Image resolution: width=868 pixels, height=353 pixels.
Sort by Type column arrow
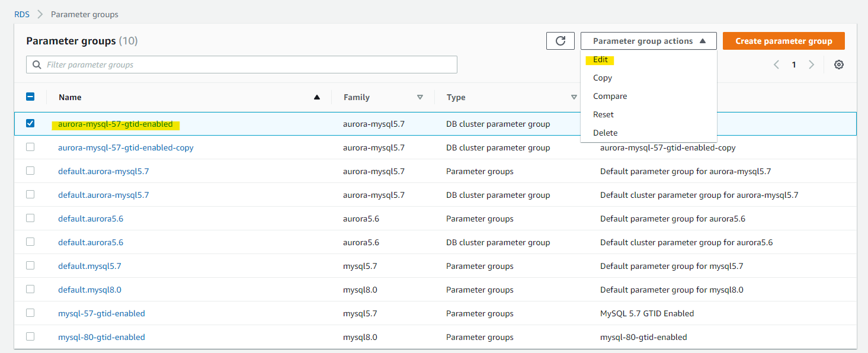click(574, 97)
